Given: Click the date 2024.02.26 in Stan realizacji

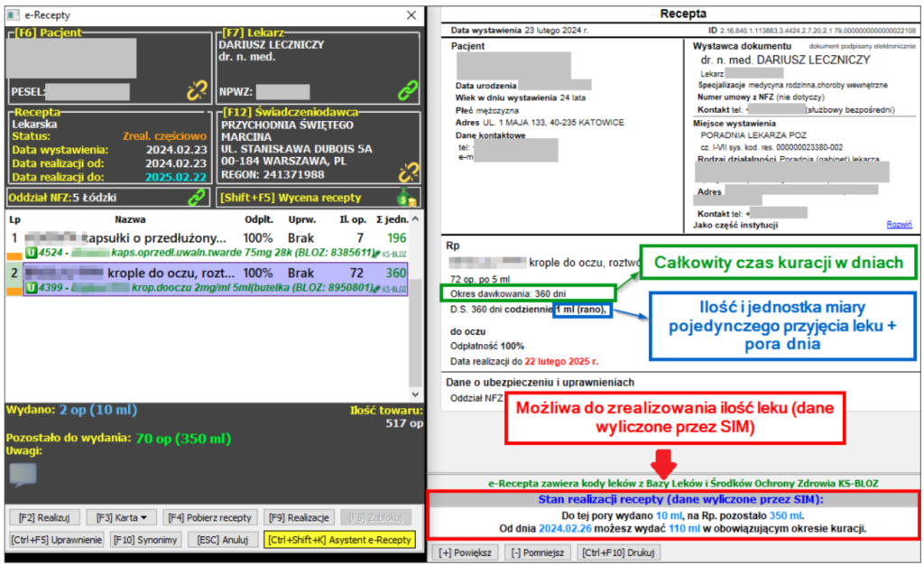Looking at the screenshot, I should (x=565, y=529).
